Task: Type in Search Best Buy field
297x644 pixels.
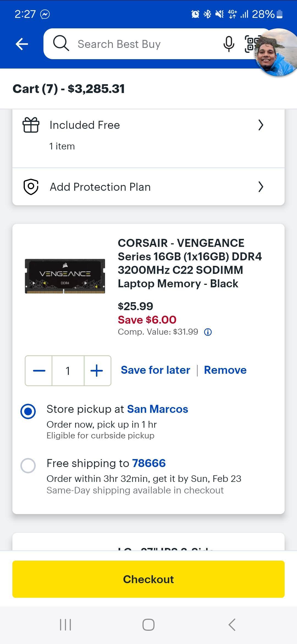Action: pyautogui.click(x=143, y=44)
